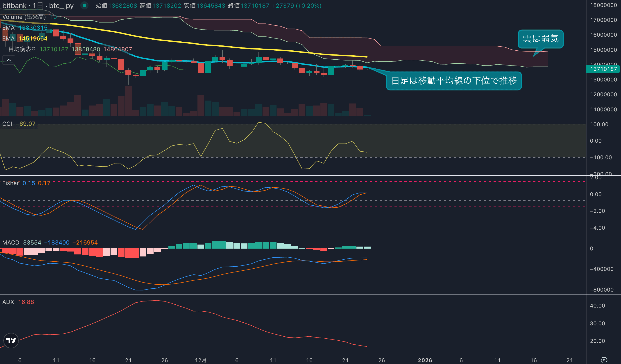The width and height of the screenshot is (621, 364).
Task: Select the Volume (出来高) indicator label
Action: (24, 17)
